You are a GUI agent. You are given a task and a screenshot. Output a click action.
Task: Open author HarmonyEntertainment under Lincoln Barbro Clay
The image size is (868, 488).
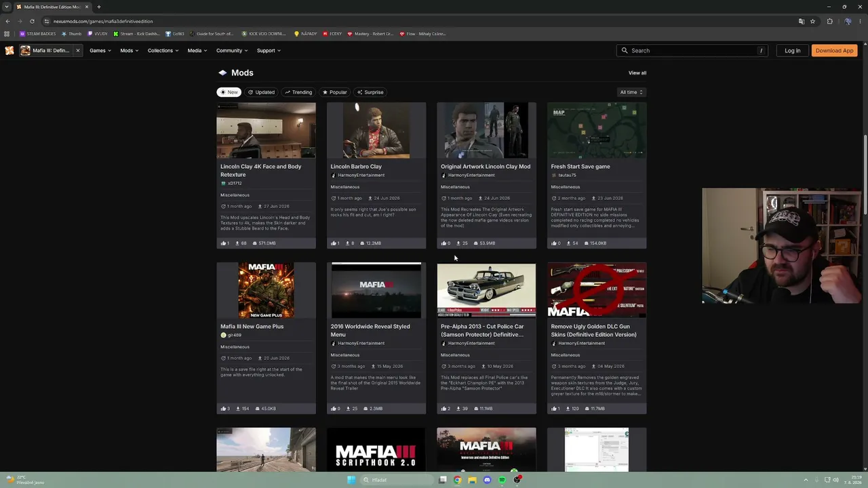click(361, 175)
